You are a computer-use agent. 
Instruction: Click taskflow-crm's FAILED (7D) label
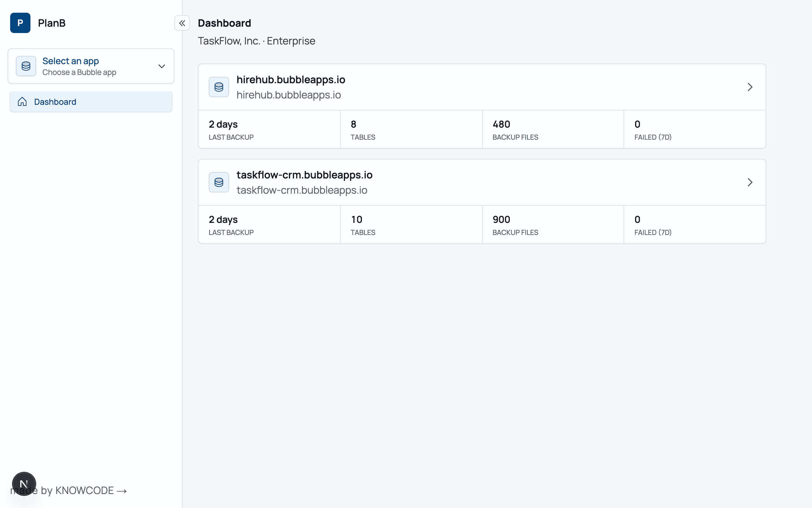(x=653, y=232)
